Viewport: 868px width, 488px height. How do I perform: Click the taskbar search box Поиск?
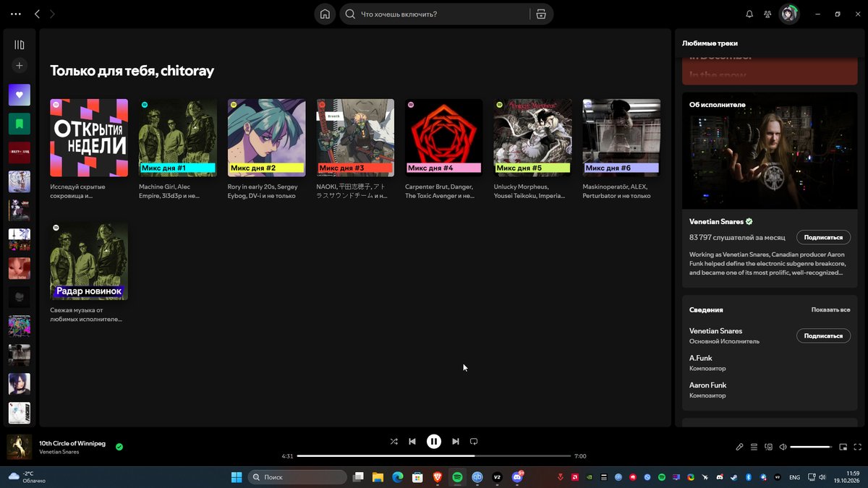point(297,477)
